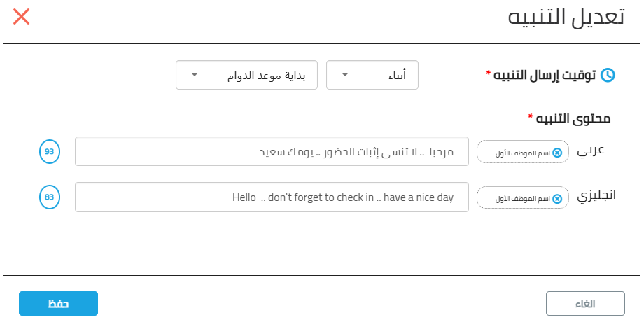Image resolution: width=644 pixels, height=336 pixels.
Task: Click the Arabic notification text field
Action: point(272,152)
